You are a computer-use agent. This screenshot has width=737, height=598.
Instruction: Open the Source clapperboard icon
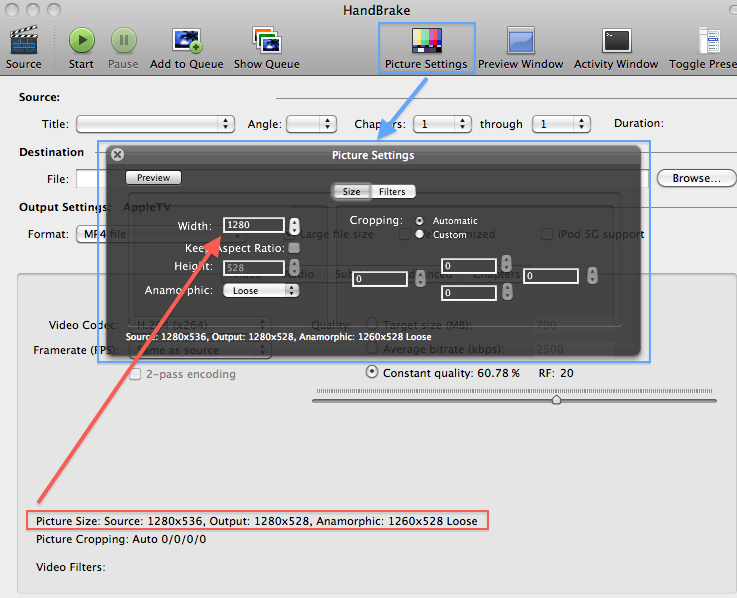[x=24, y=40]
